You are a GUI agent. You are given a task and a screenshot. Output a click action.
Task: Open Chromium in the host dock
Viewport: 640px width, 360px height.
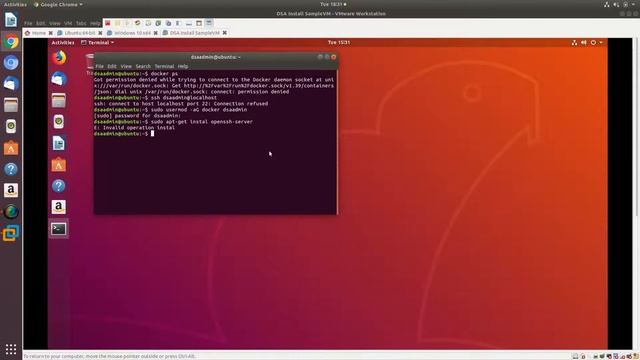point(11,62)
